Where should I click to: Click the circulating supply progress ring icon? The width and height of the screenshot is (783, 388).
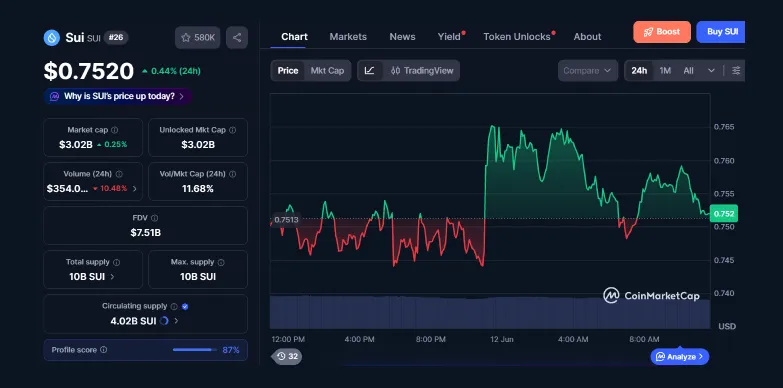pyautogui.click(x=164, y=321)
